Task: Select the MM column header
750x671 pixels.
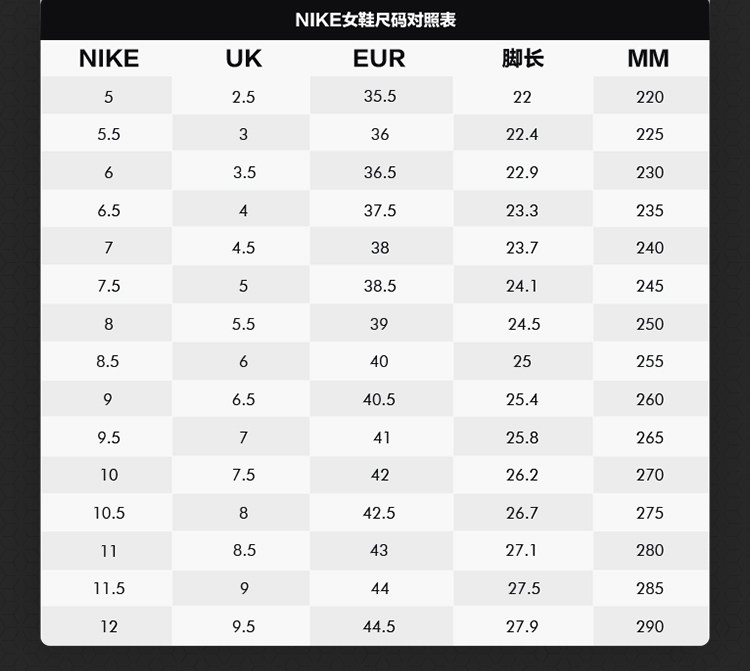Action: [649, 58]
